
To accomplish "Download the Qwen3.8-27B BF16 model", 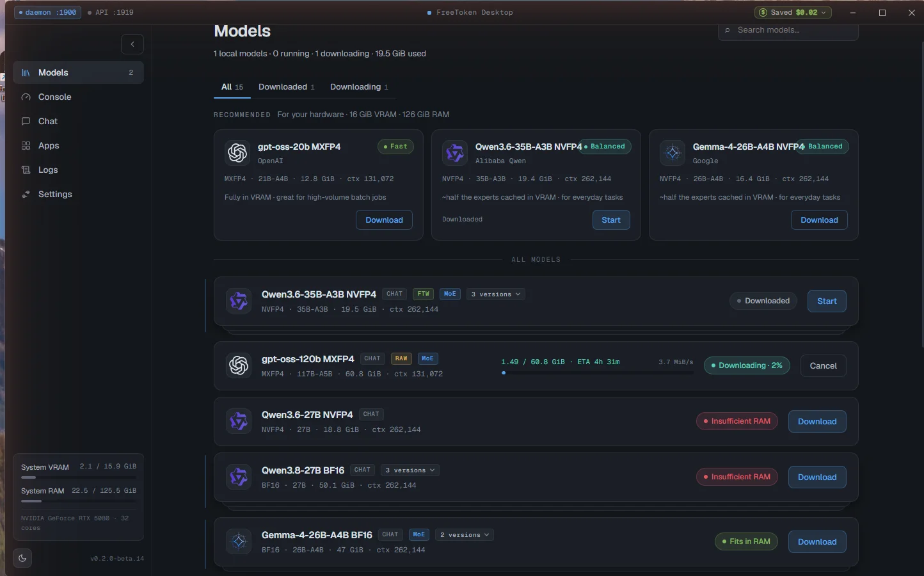I will click(817, 477).
